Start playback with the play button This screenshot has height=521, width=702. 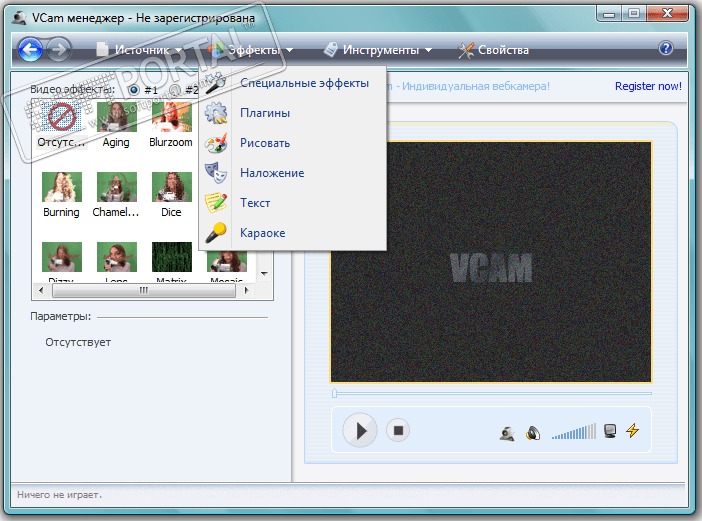[360, 431]
